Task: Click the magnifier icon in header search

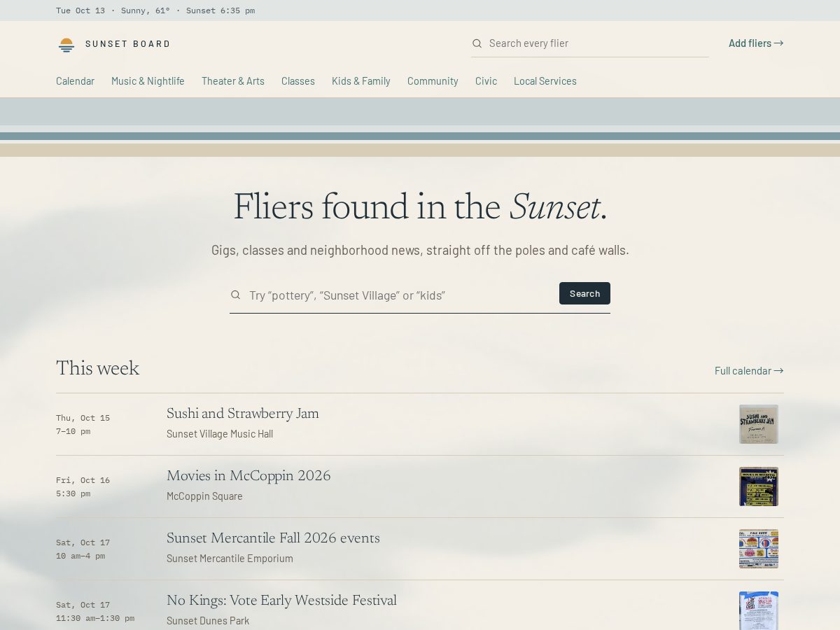Action: tap(477, 43)
